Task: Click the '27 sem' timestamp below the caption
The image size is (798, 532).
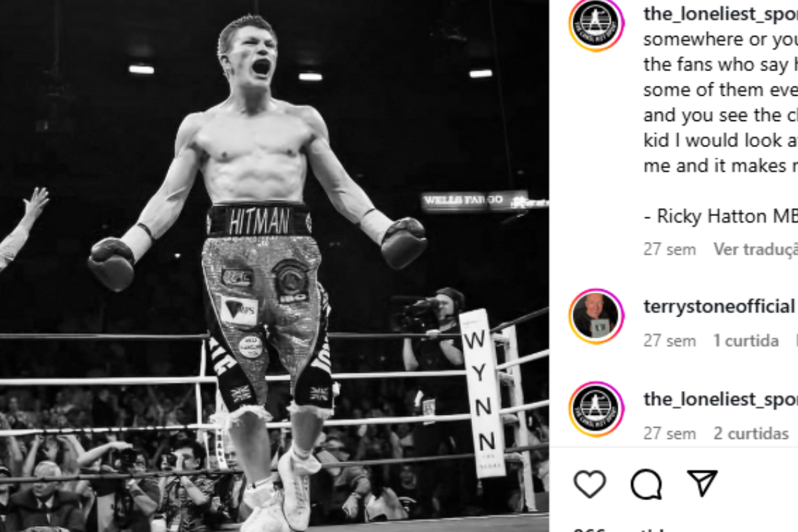Action: click(668, 249)
